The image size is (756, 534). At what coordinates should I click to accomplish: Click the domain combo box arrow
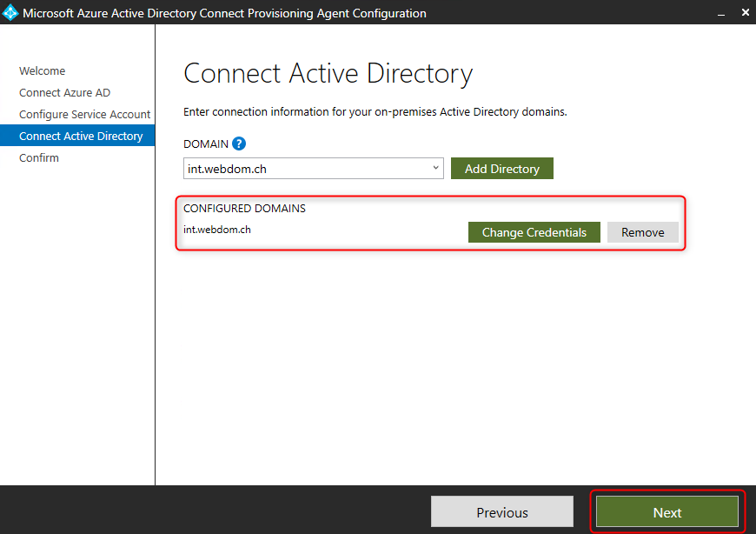pyautogui.click(x=434, y=168)
